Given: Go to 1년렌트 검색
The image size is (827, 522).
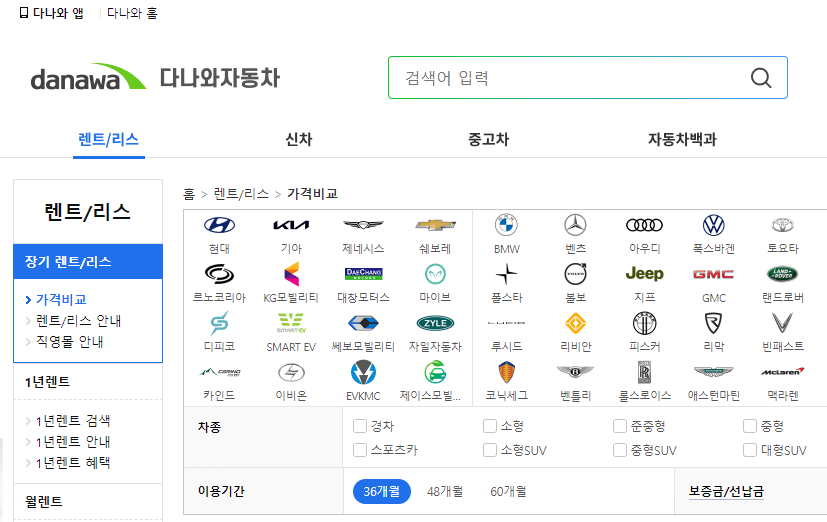Looking at the screenshot, I should click(x=73, y=421).
